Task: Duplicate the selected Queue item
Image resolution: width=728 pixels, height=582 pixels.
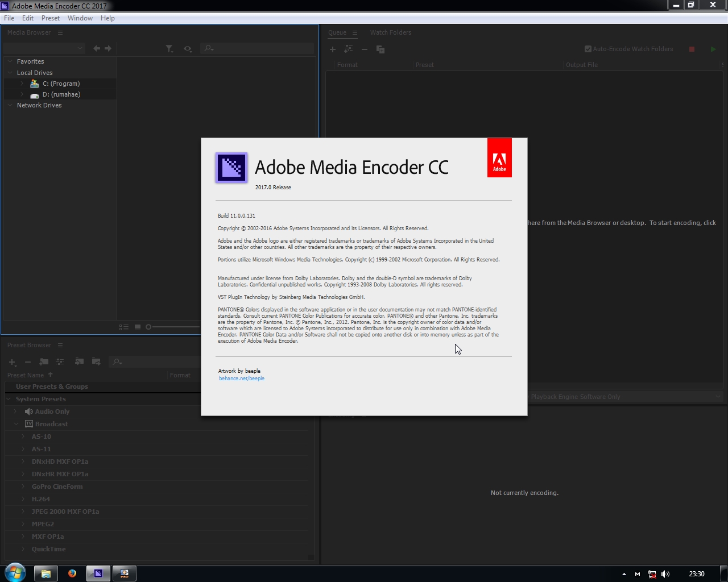Action: click(380, 49)
